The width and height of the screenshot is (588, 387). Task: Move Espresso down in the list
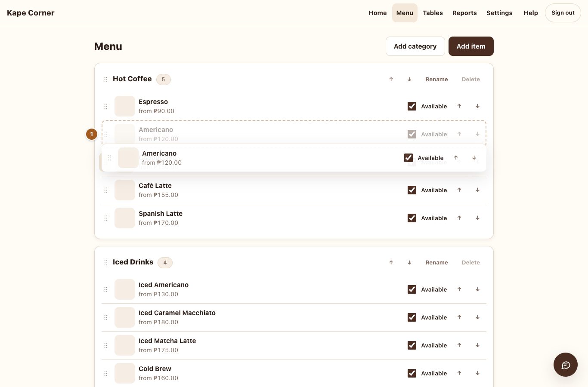[x=478, y=106]
